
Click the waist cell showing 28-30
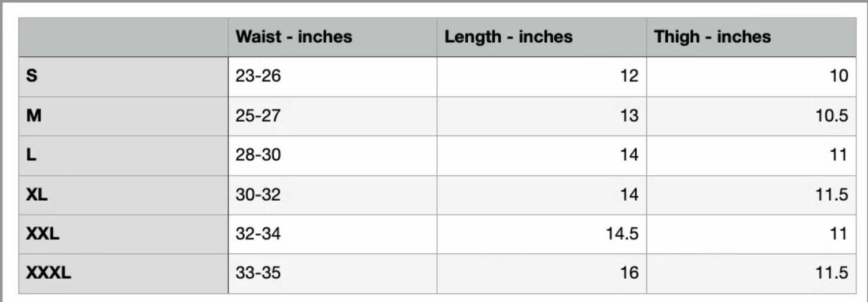[258, 155]
